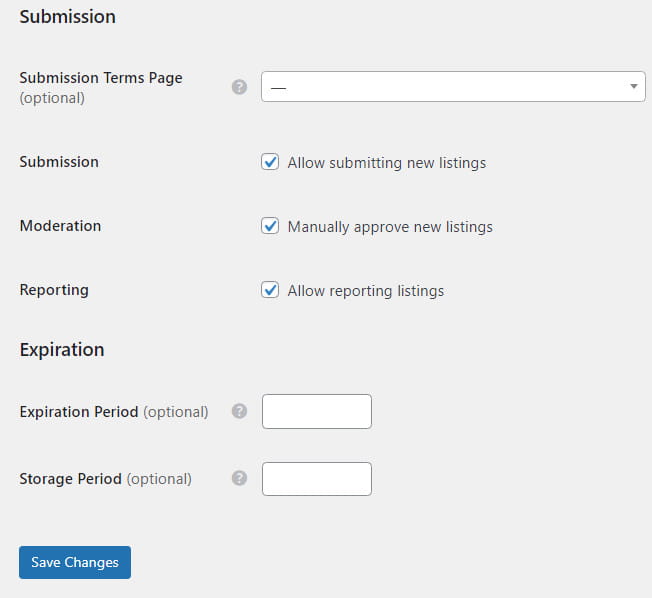Click the Moderation row label
The height and width of the screenshot is (598, 652).
pos(60,226)
